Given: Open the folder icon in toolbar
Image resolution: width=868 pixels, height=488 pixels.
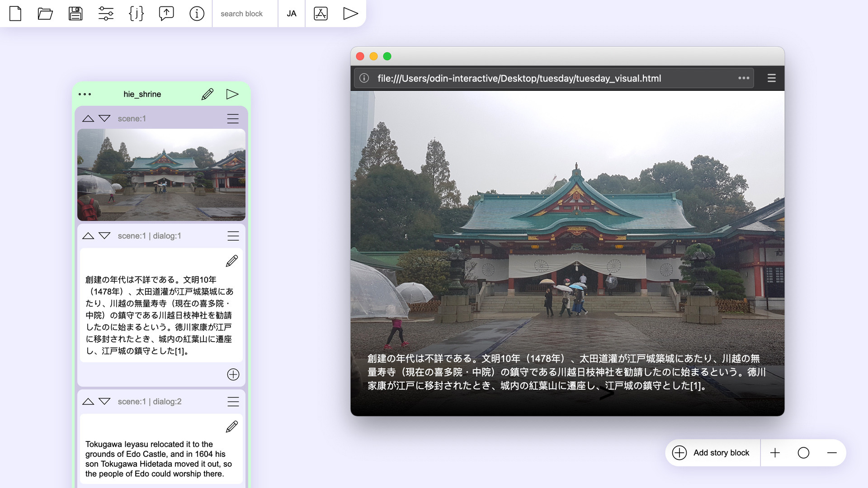Looking at the screenshot, I should point(46,13).
